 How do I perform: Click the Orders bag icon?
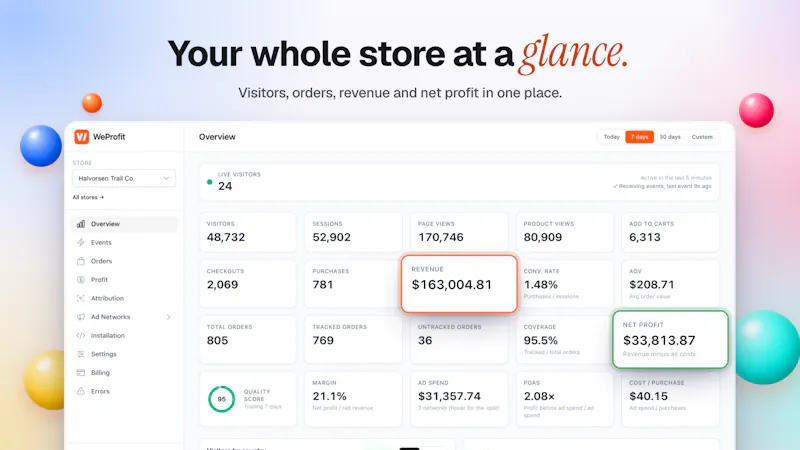click(81, 261)
